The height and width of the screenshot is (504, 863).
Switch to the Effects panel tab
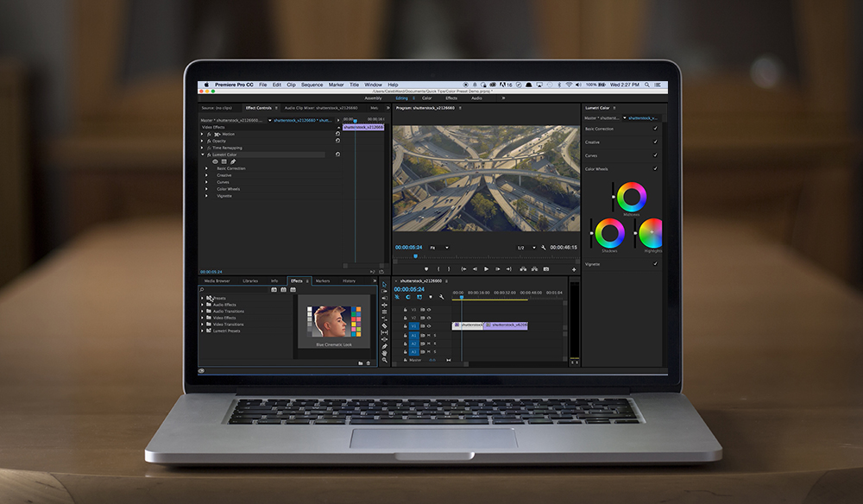298,280
